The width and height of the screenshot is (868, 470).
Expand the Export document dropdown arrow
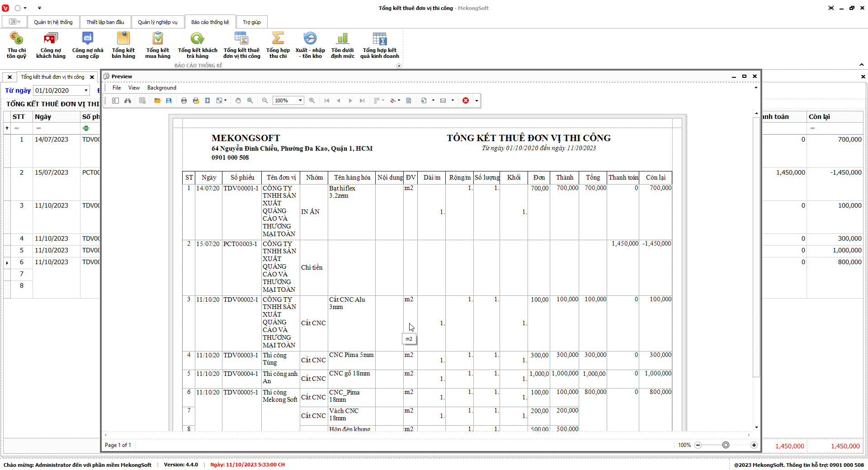coord(433,100)
